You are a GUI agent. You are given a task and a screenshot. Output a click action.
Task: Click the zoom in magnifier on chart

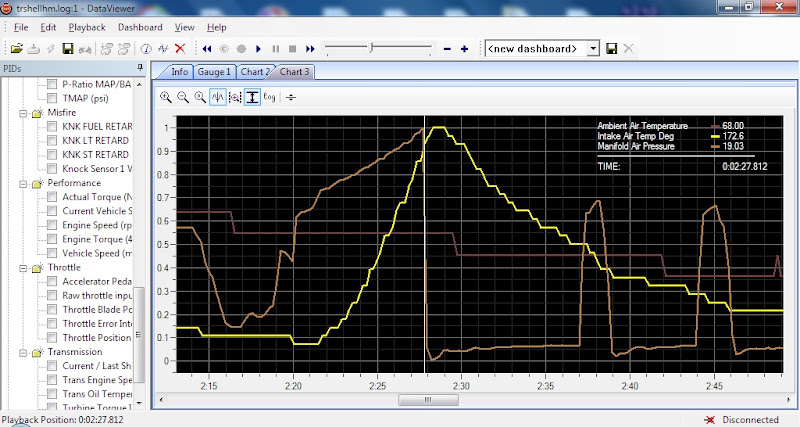click(166, 97)
